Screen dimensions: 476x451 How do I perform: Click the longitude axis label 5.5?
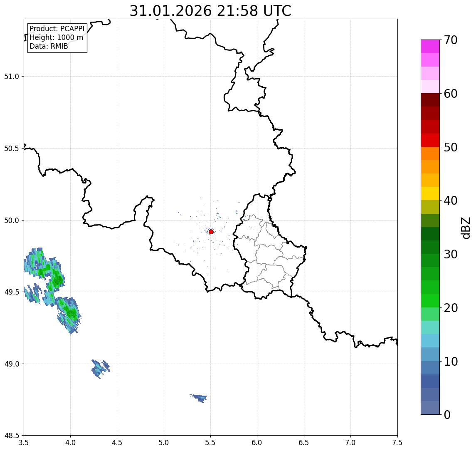(x=211, y=443)
